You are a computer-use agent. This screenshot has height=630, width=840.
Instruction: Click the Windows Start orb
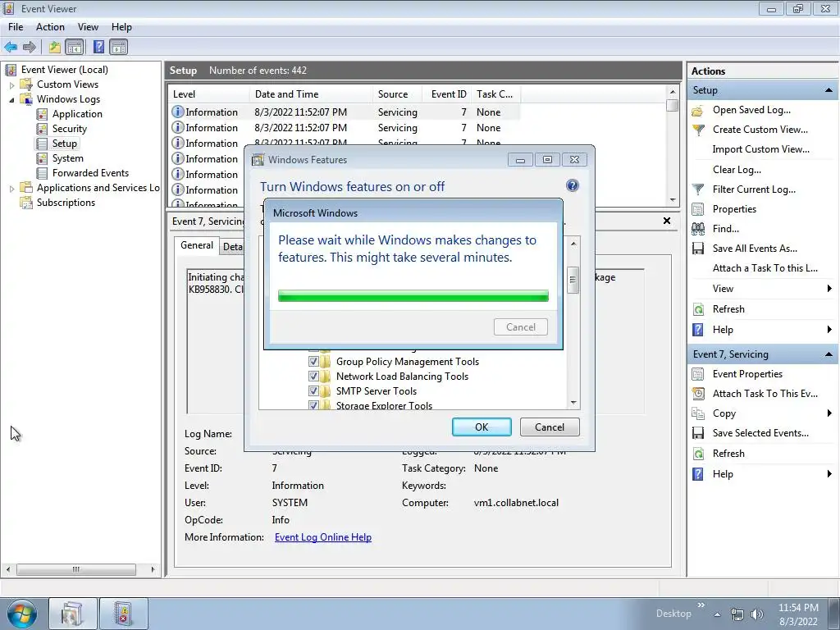click(x=22, y=614)
